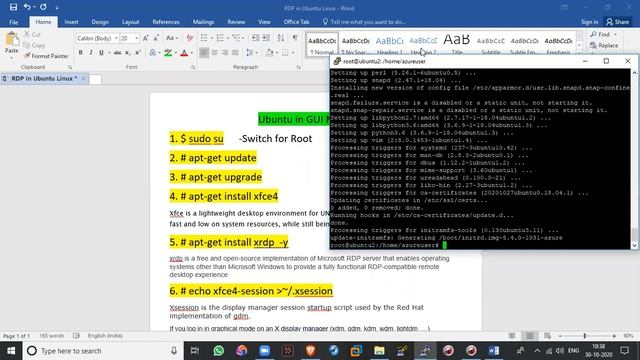Toggle italic formatting

pos(91,53)
